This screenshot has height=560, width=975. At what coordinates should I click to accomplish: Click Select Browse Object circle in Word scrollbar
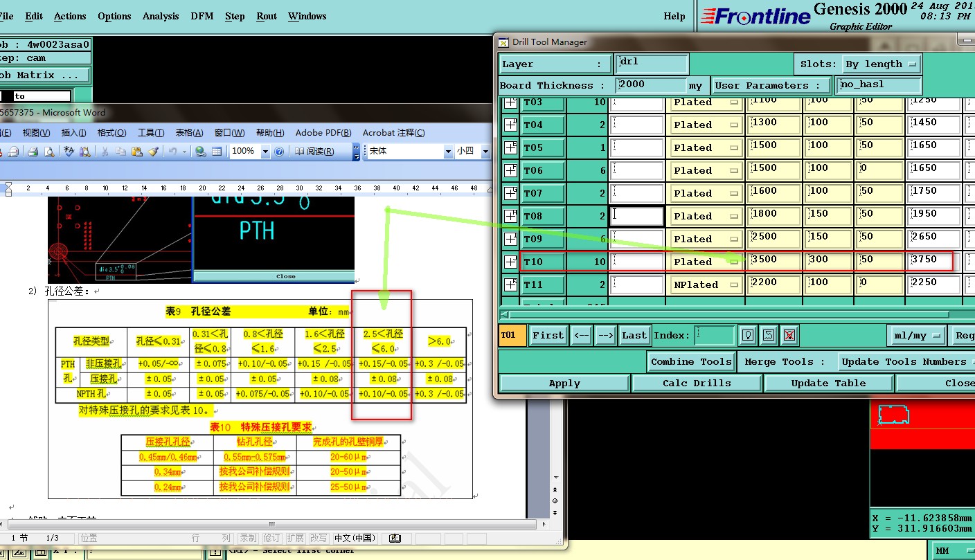[x=555, y=500]
